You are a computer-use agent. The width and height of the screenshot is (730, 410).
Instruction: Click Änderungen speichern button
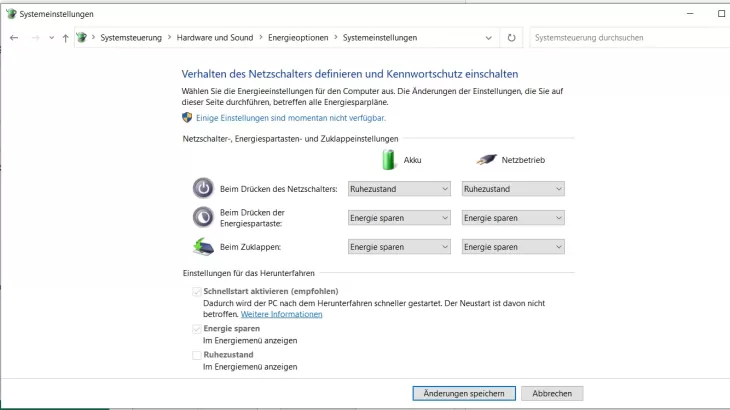464,394
